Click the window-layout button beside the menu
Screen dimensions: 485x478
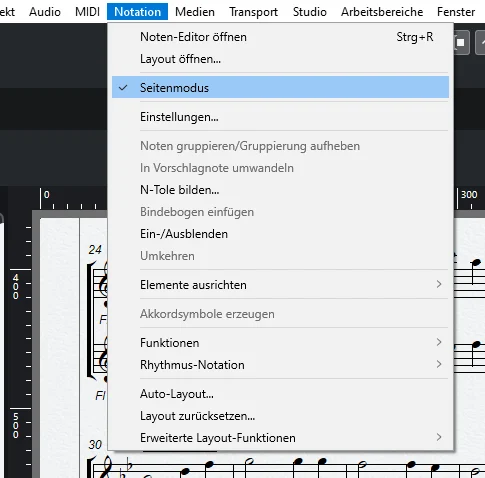(x=461, y=42)
